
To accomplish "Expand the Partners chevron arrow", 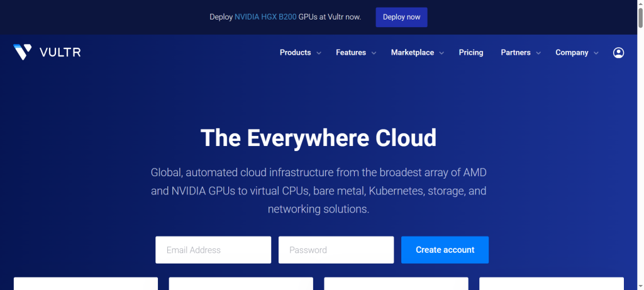I will click(x=538, y=53).
